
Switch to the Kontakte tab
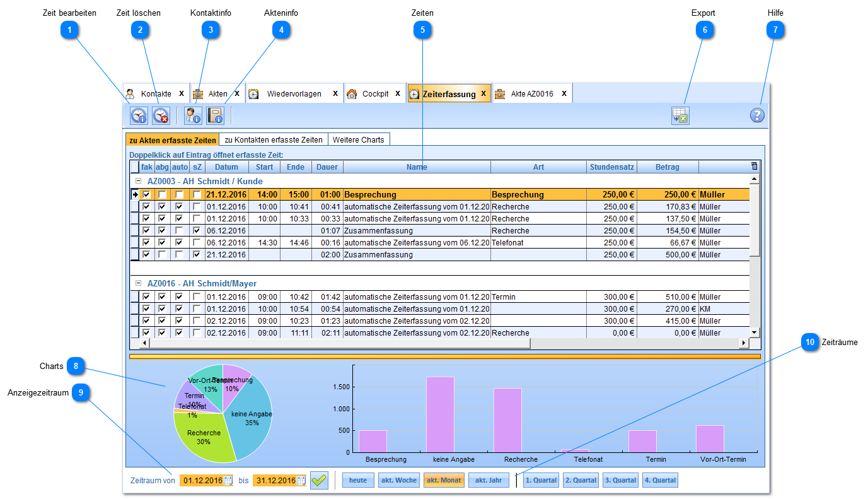(x=156, y=93)
